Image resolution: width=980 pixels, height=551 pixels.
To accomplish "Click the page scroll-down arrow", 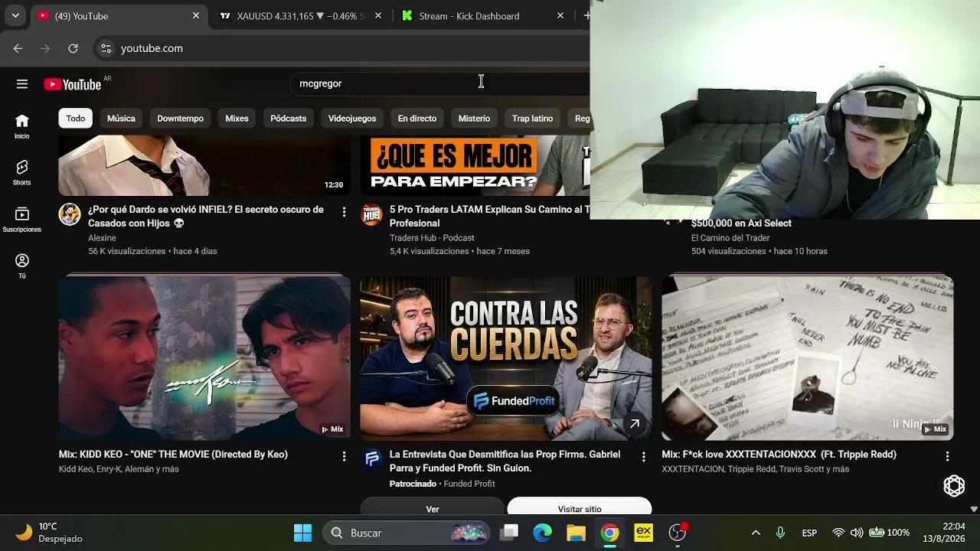I will (974, 509).
